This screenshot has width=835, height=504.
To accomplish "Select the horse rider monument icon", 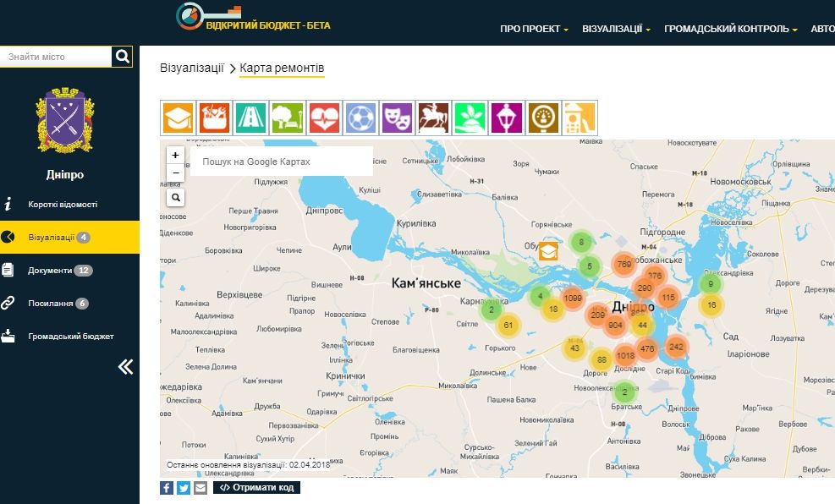I will click(x=433, y=118).
